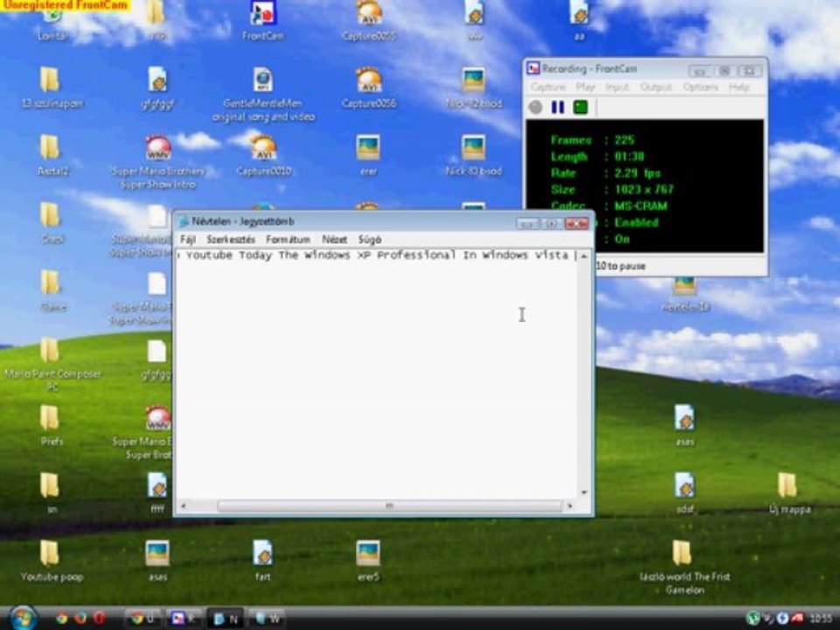
Task: Click the green system tray icon
Action: (752, 619)
